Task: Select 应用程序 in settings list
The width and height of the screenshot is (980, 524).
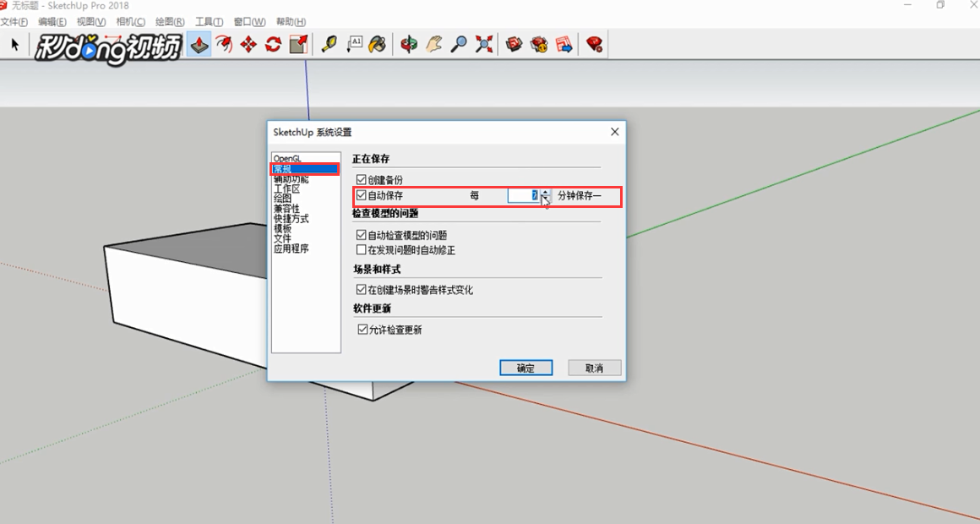Action: tap(291, 248)
